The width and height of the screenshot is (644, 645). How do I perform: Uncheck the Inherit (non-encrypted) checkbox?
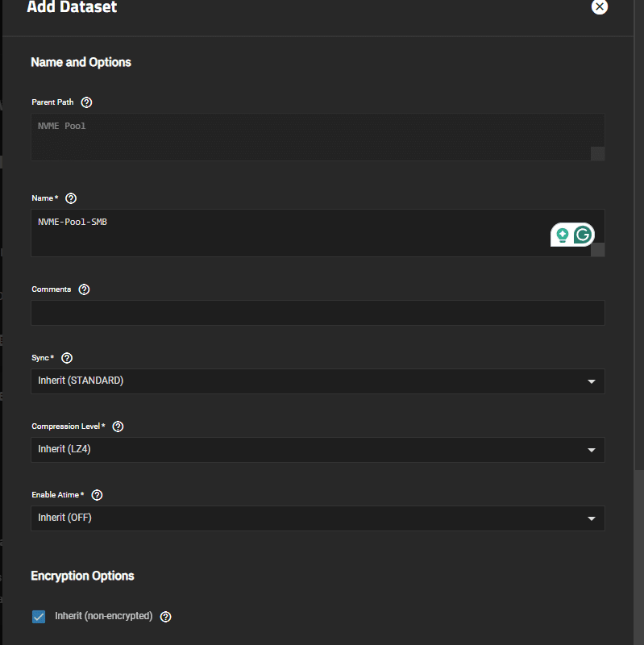pyautogui.click(x=39, y=617)
